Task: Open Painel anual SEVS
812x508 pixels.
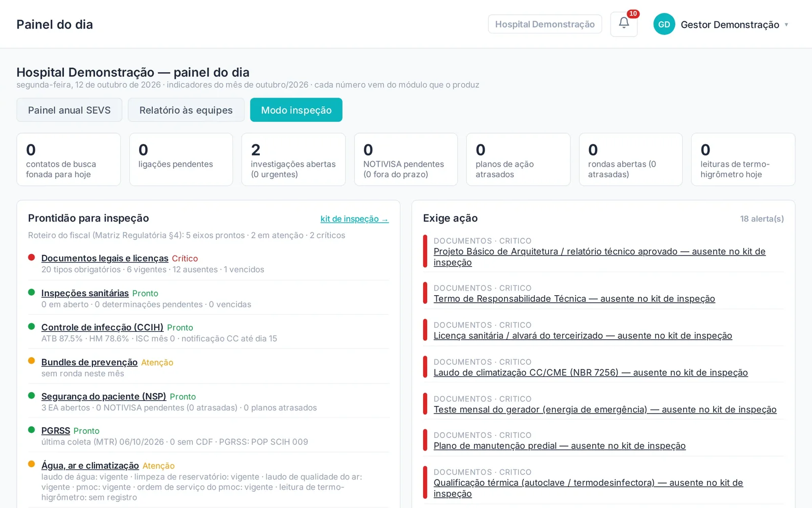Action: point(69,110)
